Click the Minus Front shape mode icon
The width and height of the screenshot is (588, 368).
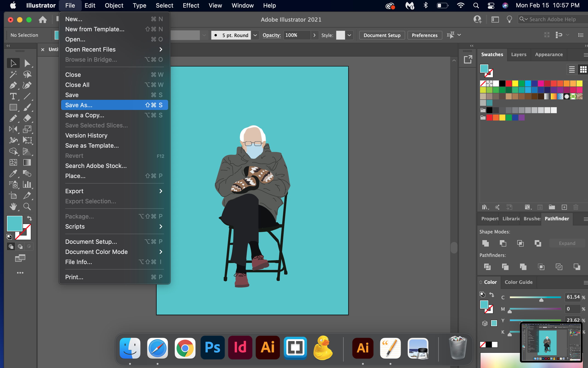click(x=503, y=243)
